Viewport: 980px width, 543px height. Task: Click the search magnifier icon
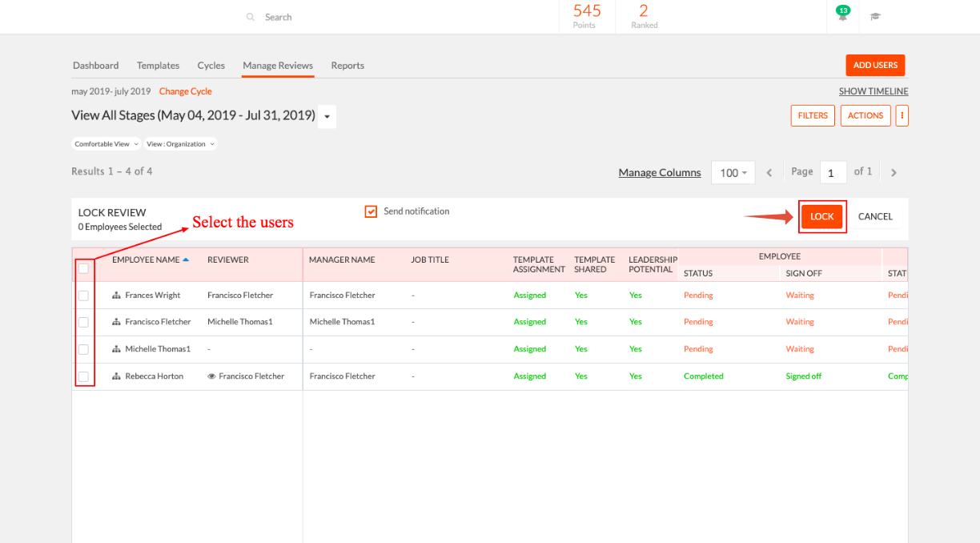pos(251,17)
